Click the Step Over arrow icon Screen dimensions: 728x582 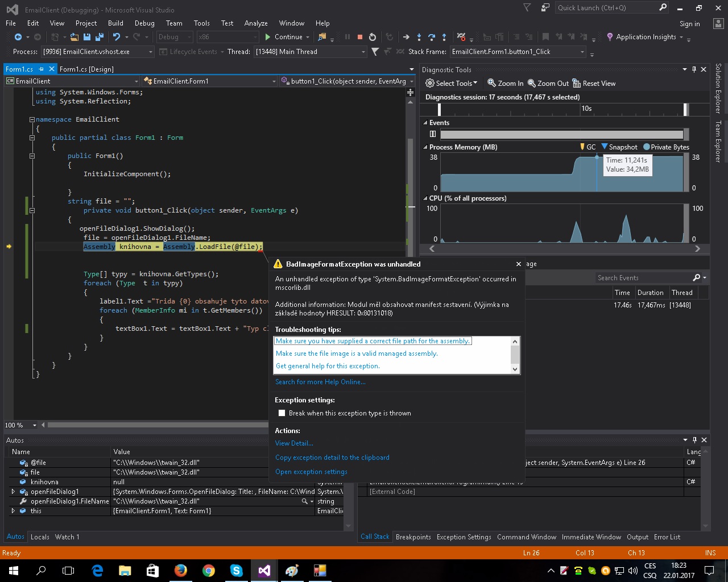[x=432, y=37]
